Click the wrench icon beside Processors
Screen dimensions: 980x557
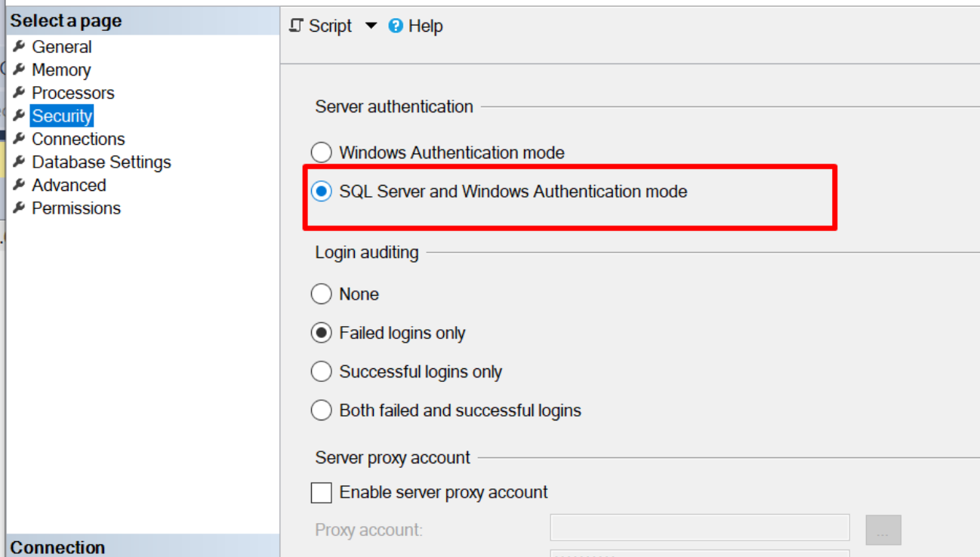click(19, 93)
